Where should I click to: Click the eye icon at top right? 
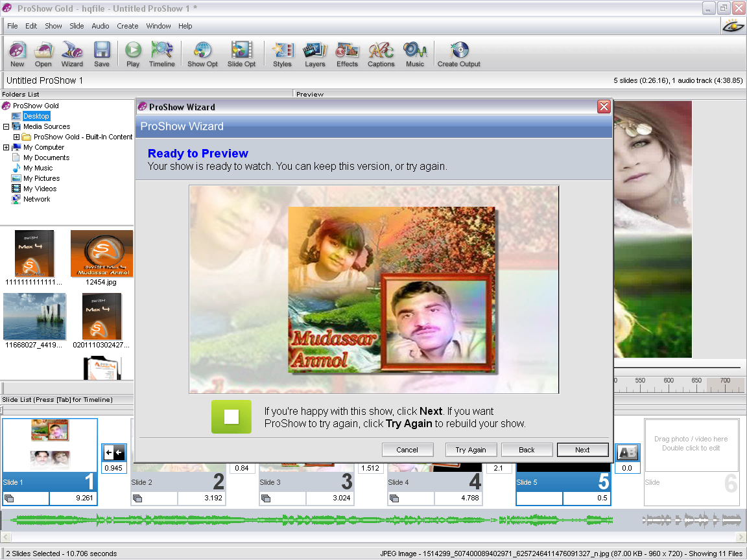click(x=733, y=26)
